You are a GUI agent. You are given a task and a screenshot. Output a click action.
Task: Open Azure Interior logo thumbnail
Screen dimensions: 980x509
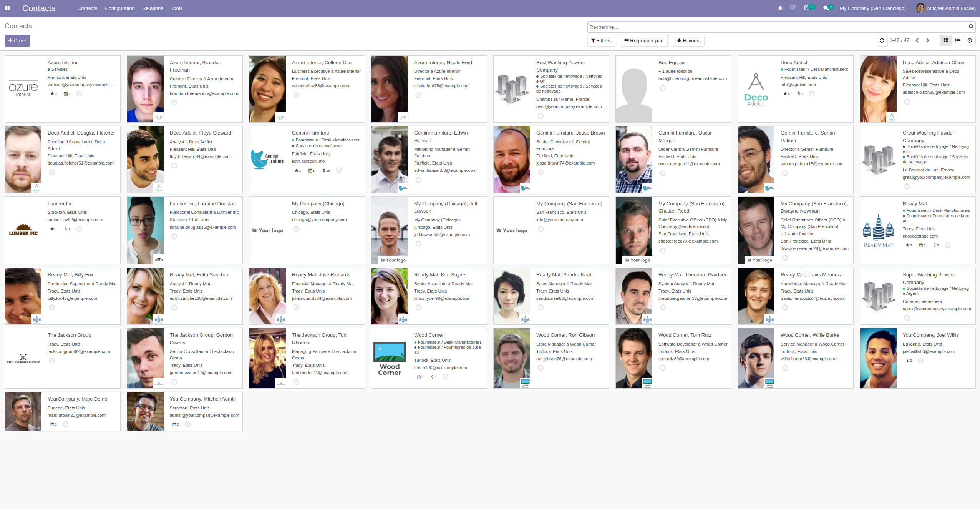click(23, 89)
